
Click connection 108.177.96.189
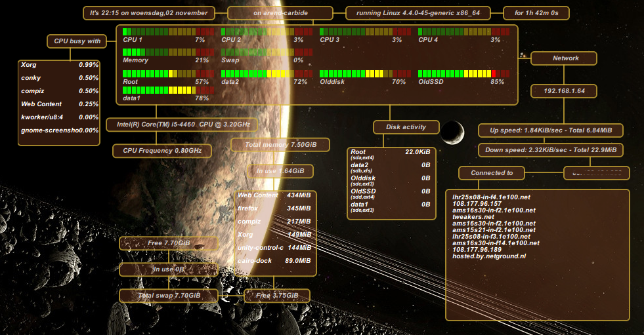pyautogui.click(x=477, y=250)
